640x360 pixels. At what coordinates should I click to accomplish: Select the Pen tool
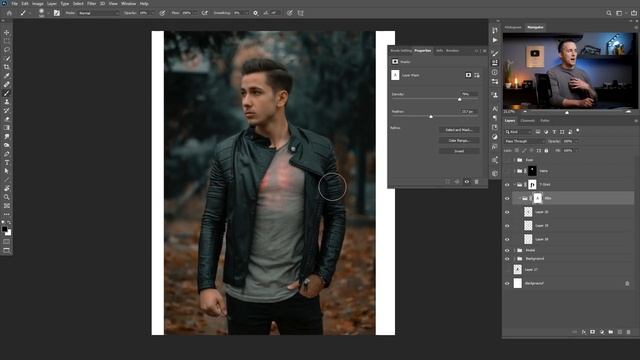[x=7, y=154]
